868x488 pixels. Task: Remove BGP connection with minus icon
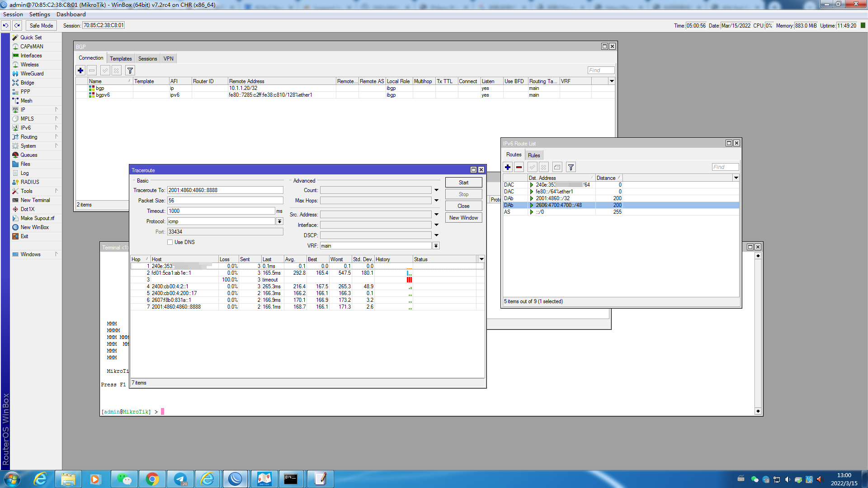[92, 70]
